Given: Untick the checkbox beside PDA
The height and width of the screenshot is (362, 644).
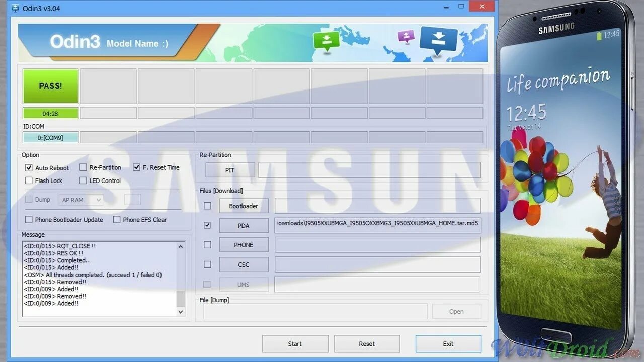Looking at the screenshot, I should pyautogui.click(x=207, y=225).
